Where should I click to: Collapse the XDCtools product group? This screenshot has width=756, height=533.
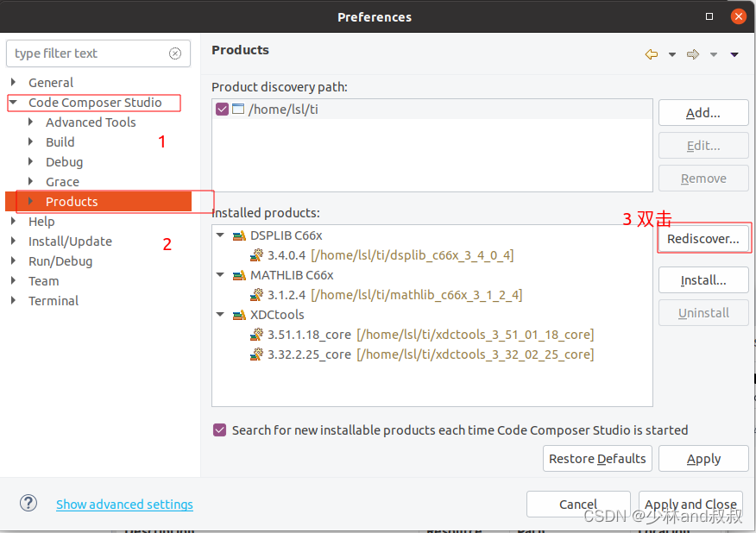pyautogui.click(x=220, y=314)
